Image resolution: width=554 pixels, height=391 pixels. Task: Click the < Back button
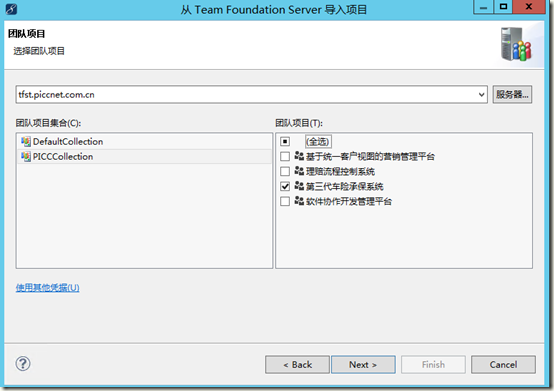(x=297, y=365)
